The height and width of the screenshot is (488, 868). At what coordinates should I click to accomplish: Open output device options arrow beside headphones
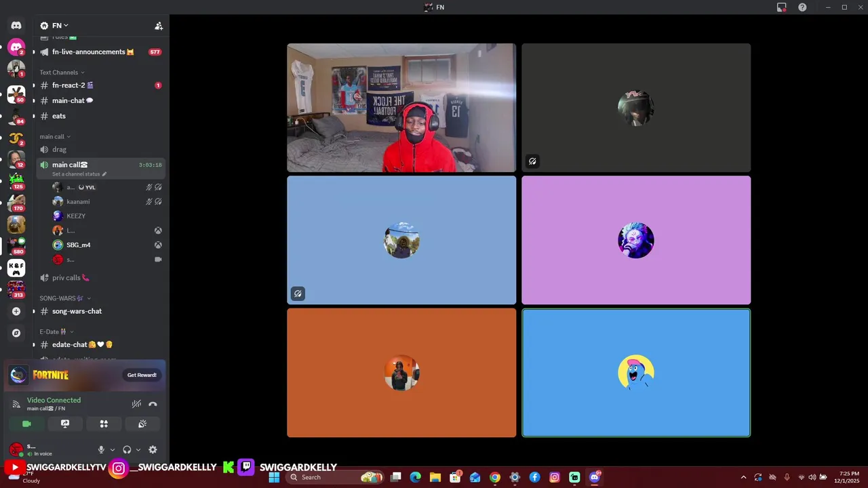point(138,449)
